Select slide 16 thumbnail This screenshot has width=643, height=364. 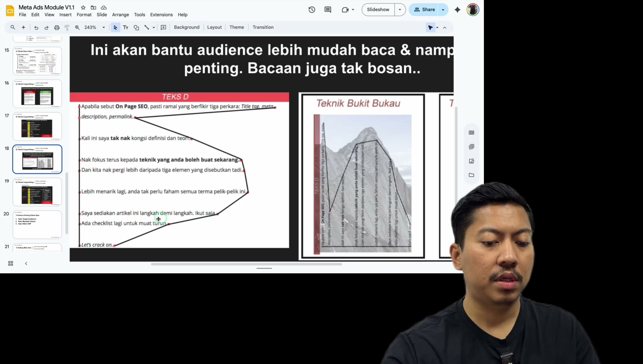(37, 94)
